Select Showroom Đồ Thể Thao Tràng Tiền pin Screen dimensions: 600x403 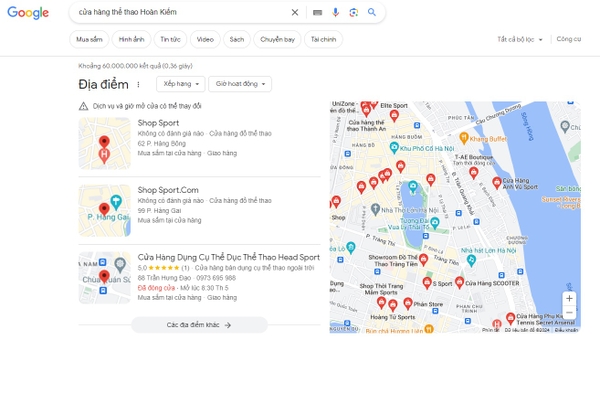(423, 259)
